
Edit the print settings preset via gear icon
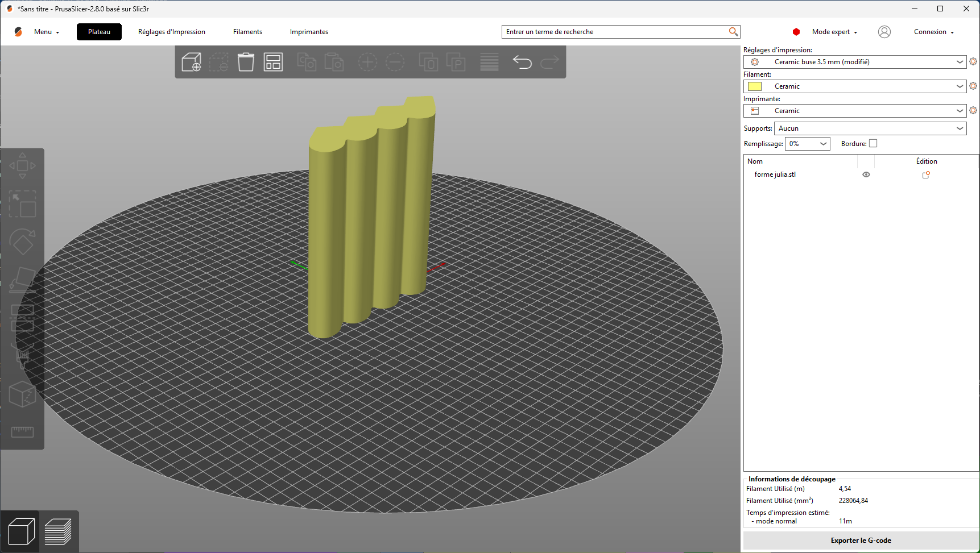(x=973, y=62)
